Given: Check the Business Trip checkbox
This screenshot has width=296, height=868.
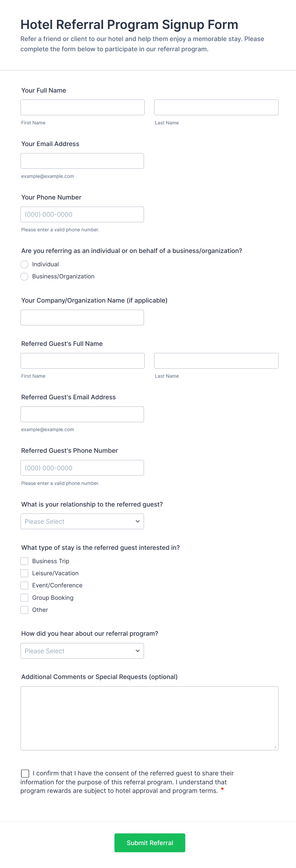Looking at the screenshot, I should 24,561.
